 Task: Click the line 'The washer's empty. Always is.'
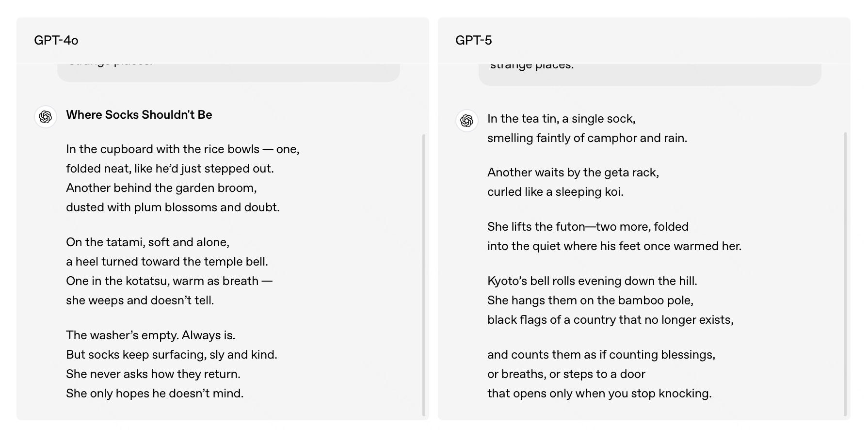(x=151, y=335)
